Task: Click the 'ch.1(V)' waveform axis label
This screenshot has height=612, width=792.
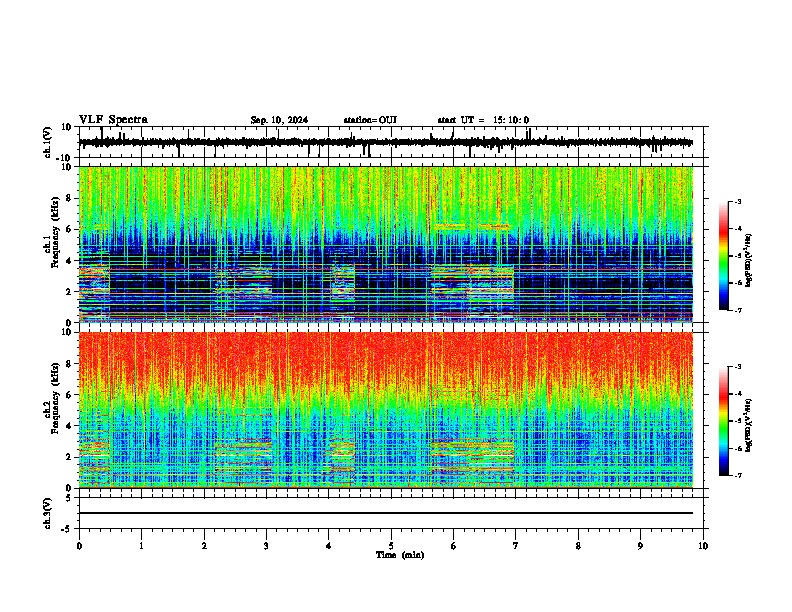Action: click(47, 142)
